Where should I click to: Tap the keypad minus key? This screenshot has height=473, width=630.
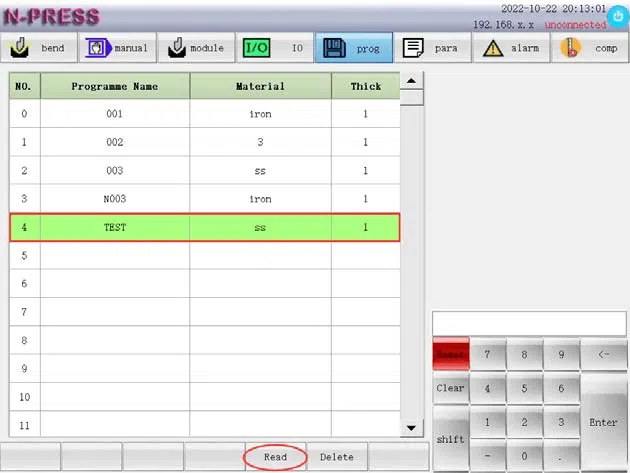[487, 456]
